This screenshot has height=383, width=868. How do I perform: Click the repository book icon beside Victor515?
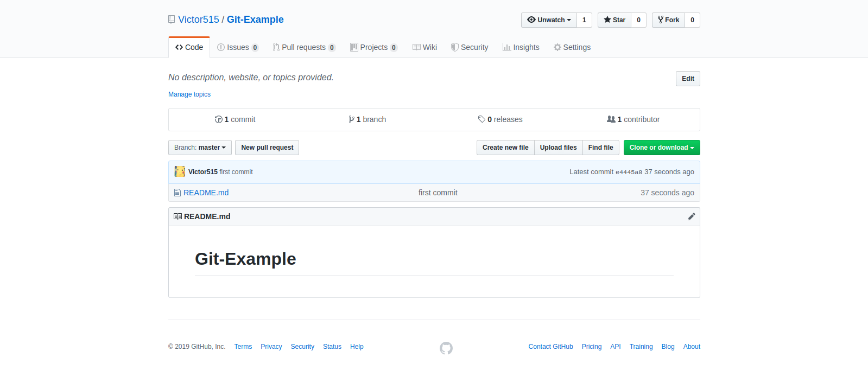(172, 20)
